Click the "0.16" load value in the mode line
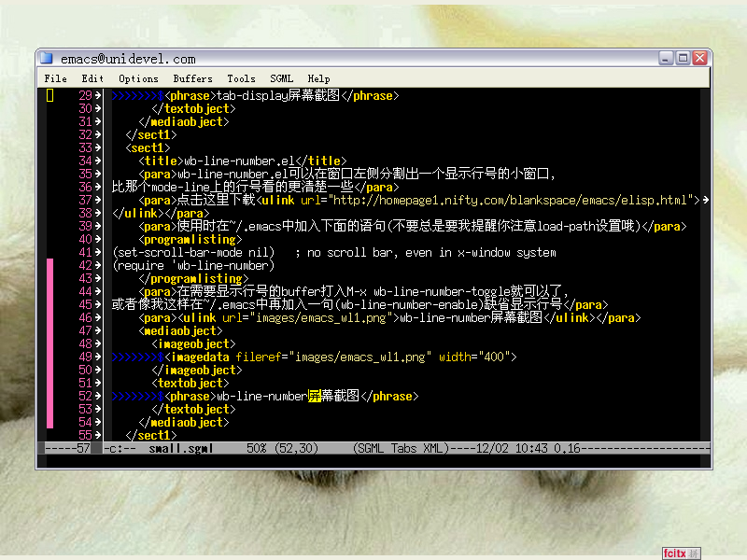747x560 pixels. [567, 449]
